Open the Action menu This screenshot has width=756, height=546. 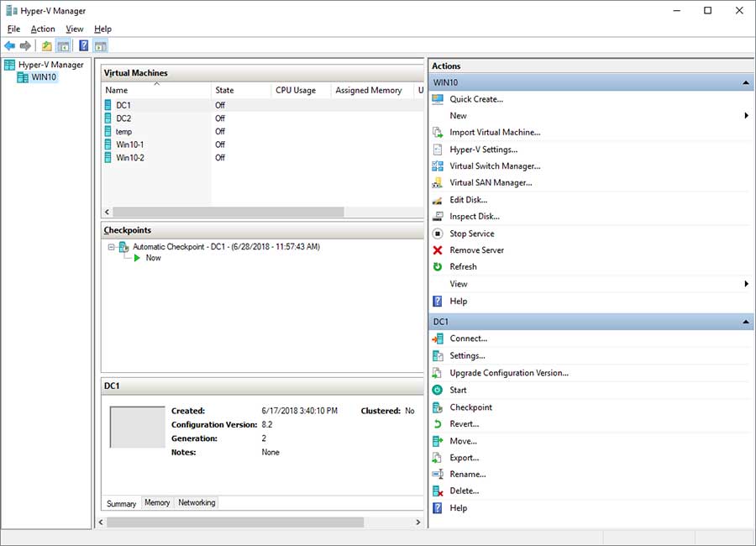click(43, 28)
